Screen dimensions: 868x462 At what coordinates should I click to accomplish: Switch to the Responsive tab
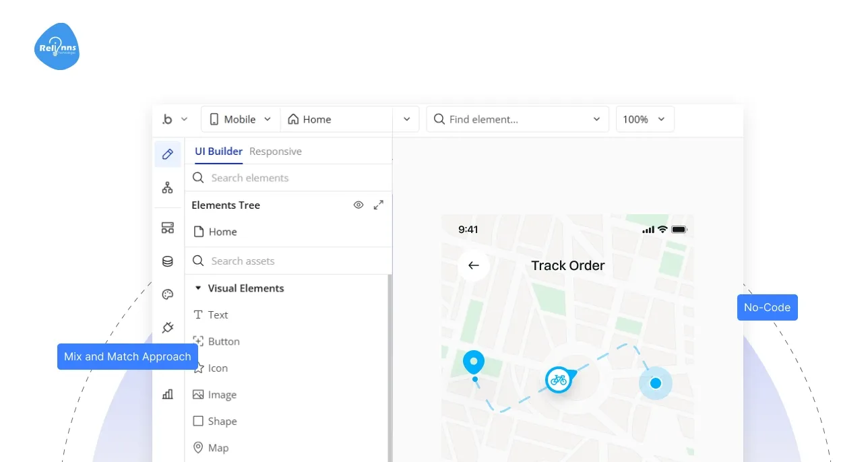(276, 152)
